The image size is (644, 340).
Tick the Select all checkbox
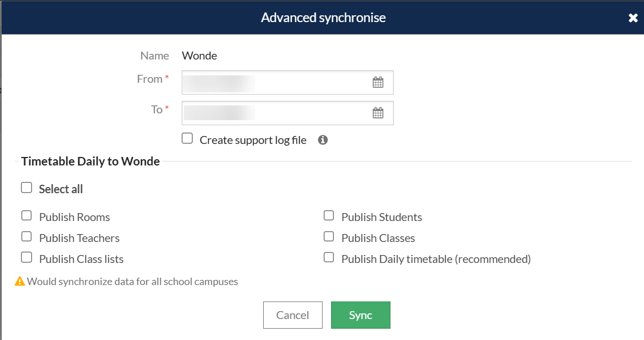(27, 188)
